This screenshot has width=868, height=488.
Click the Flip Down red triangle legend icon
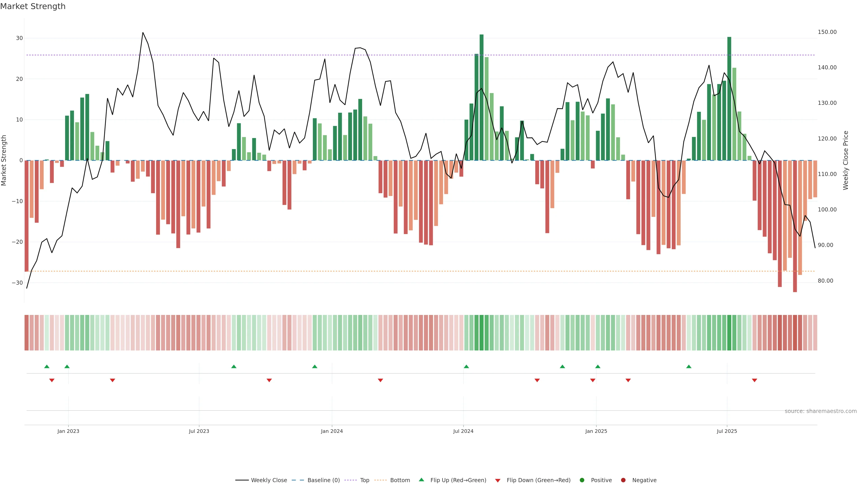point(498,481)
